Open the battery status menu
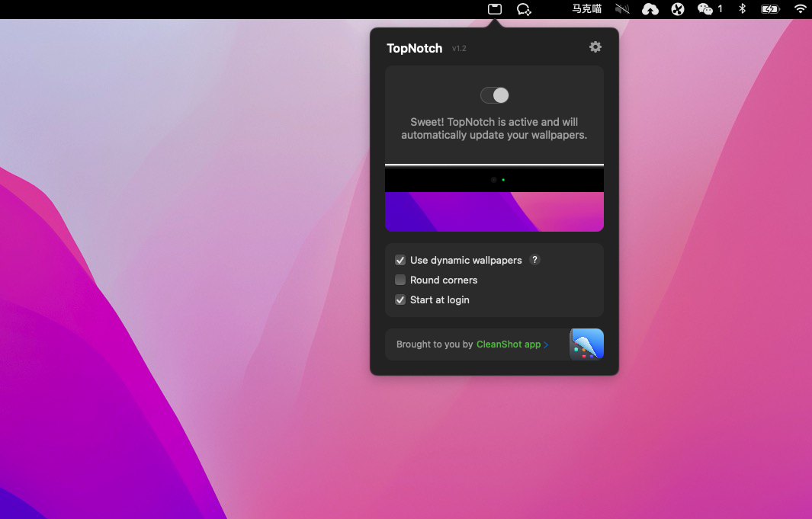The width and height of the screenshot is (812, 519). click(770, 9)
